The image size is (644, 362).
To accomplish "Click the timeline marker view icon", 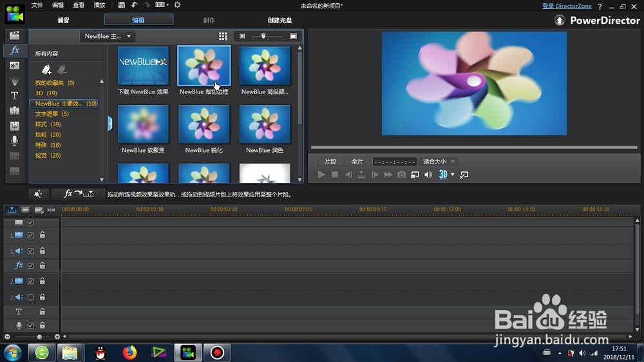I will coord(12,210).
